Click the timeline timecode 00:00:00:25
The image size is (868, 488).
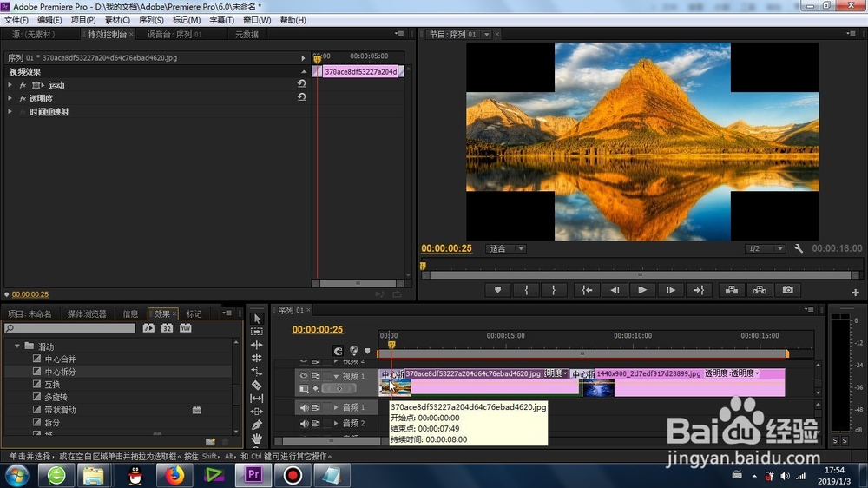pos(318,330)
